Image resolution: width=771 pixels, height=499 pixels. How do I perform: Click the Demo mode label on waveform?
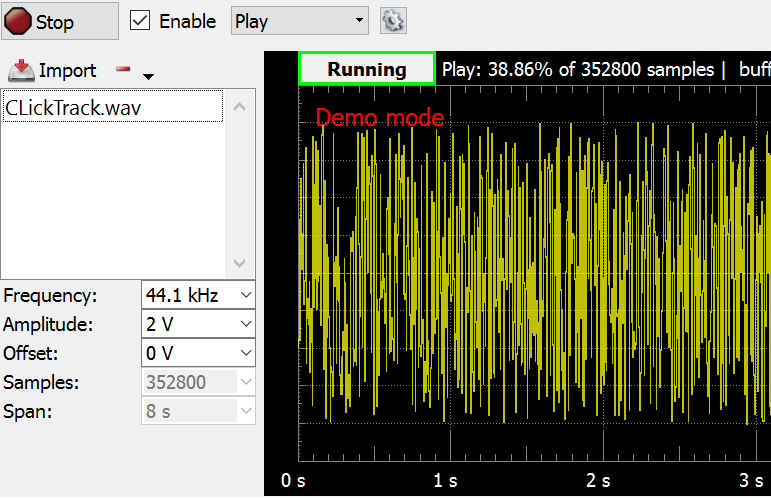[379, 118]
